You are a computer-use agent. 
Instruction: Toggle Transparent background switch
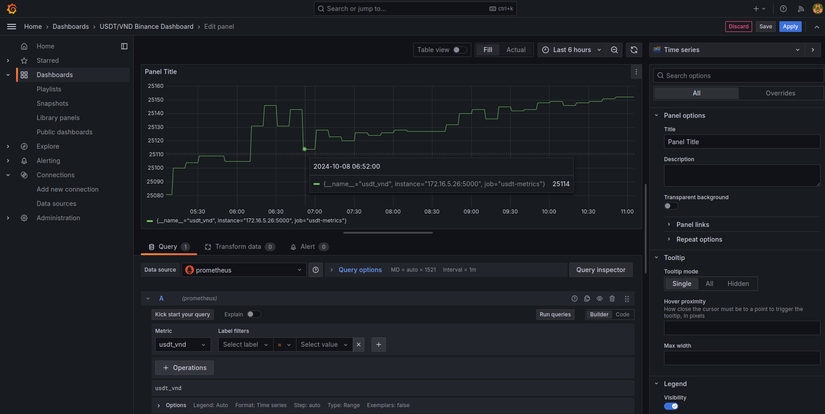[670, 206]
